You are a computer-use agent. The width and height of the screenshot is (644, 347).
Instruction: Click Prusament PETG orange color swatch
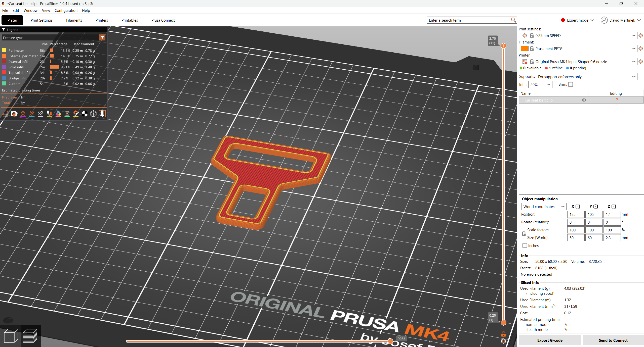point(525,48)
